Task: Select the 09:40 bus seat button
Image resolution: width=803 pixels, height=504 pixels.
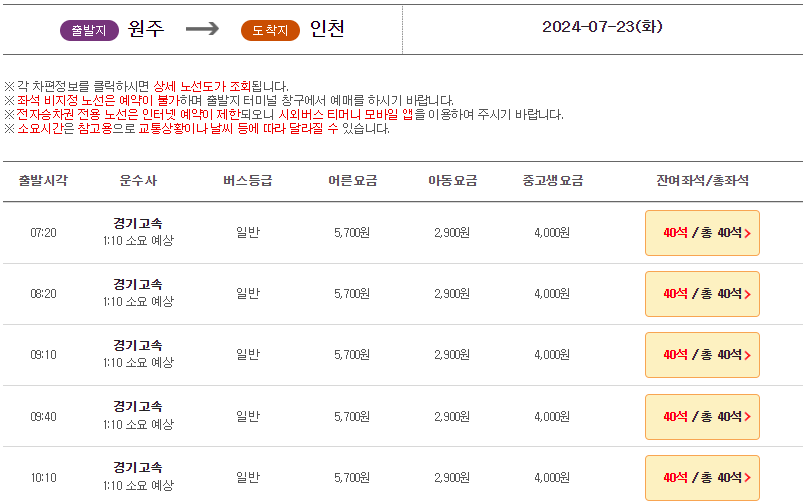Action: (x=702, y=417)
